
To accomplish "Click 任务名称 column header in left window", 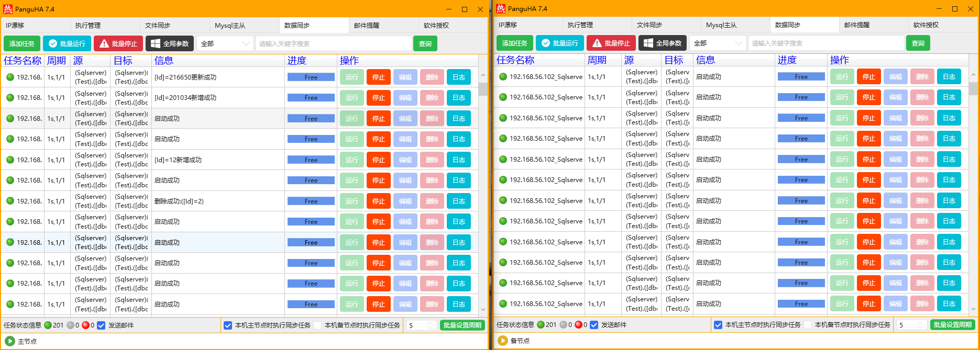I will [x=23, y=60].
